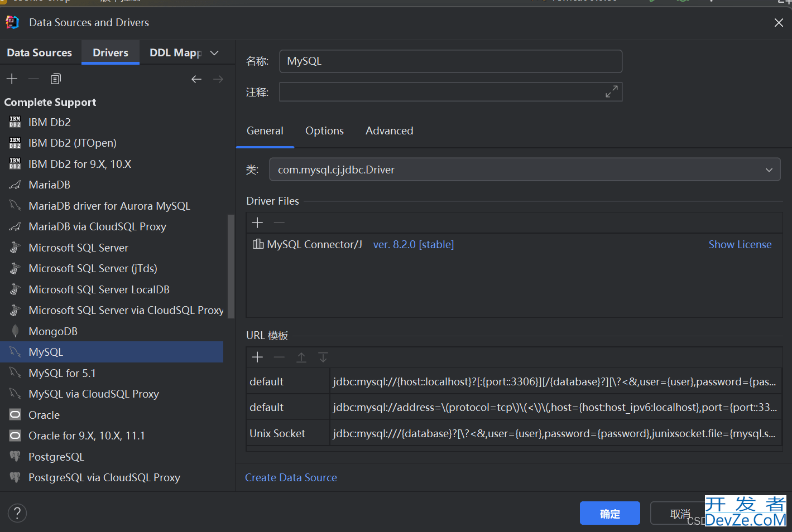The image size is (792, 532).
Task: Select MariaDB driver for Aurora MySQL
Action: tap(112, 206)
